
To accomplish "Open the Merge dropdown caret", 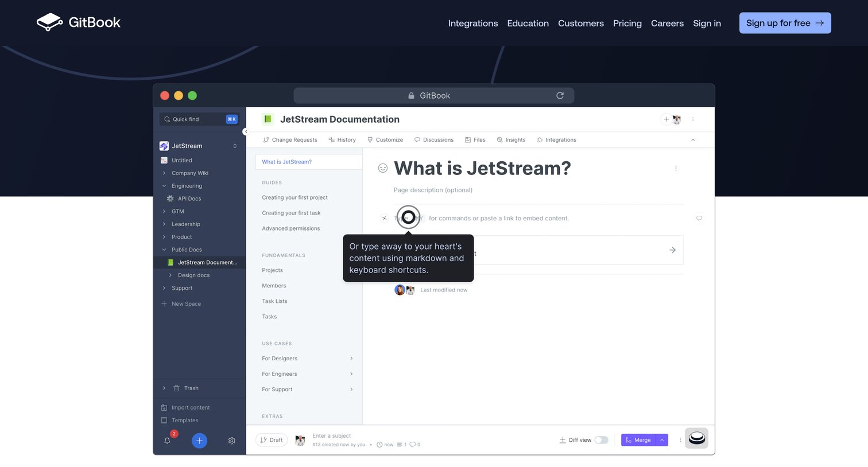I will point(662,440).
